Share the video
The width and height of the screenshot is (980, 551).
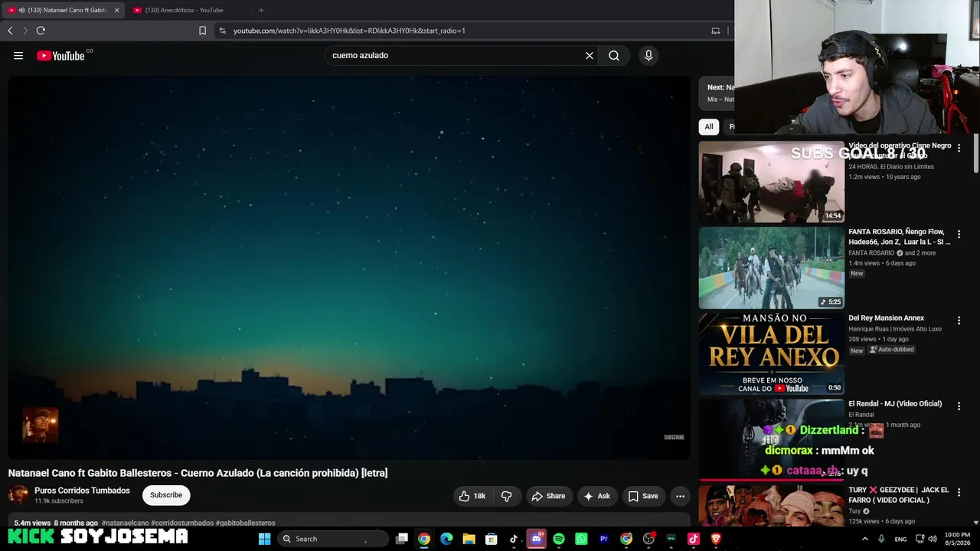(548, 496)
